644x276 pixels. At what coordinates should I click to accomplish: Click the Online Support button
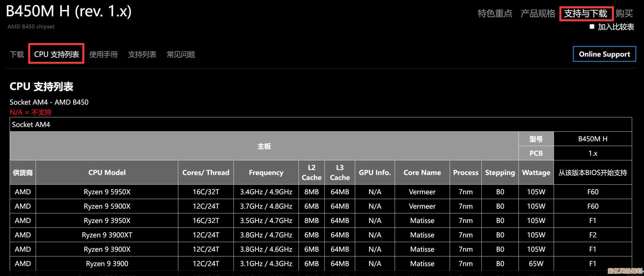tap(604, 54)
